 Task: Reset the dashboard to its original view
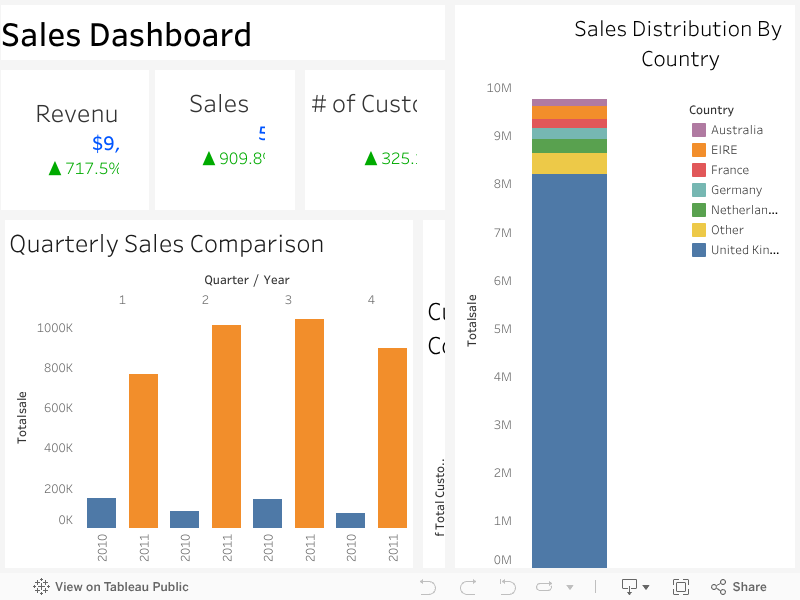(507, 586)
